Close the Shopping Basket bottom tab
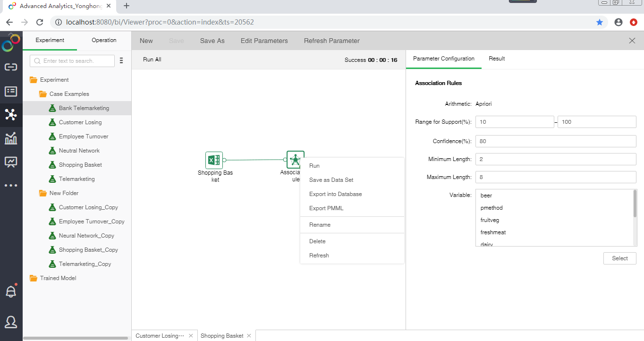This screenshot has width=644, height=341. [249, 336]
